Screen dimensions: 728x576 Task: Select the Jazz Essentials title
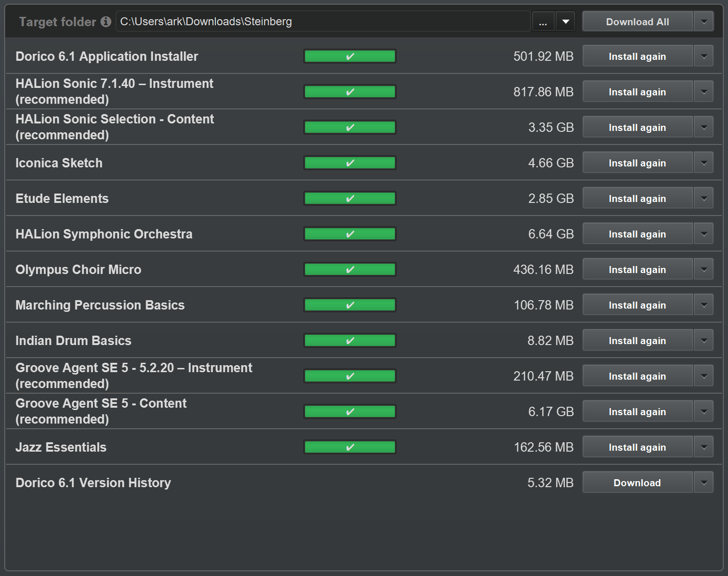(61, 447)
